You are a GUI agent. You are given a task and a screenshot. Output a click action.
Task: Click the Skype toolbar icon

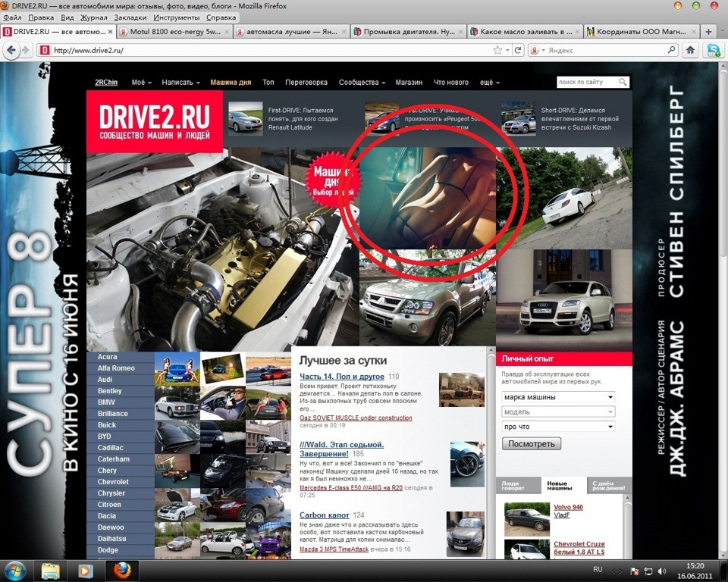pos(713,50)
